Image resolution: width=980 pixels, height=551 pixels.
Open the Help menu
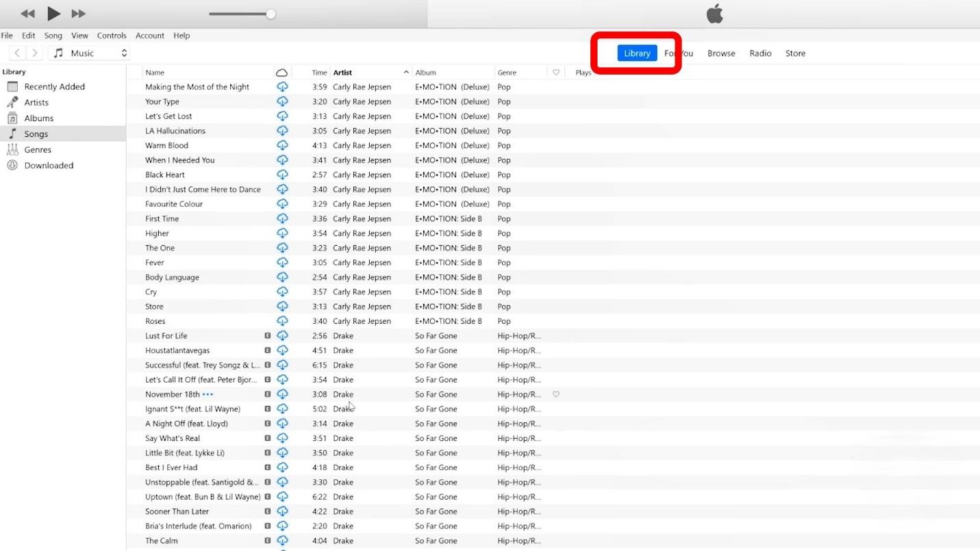click(181, 36)
